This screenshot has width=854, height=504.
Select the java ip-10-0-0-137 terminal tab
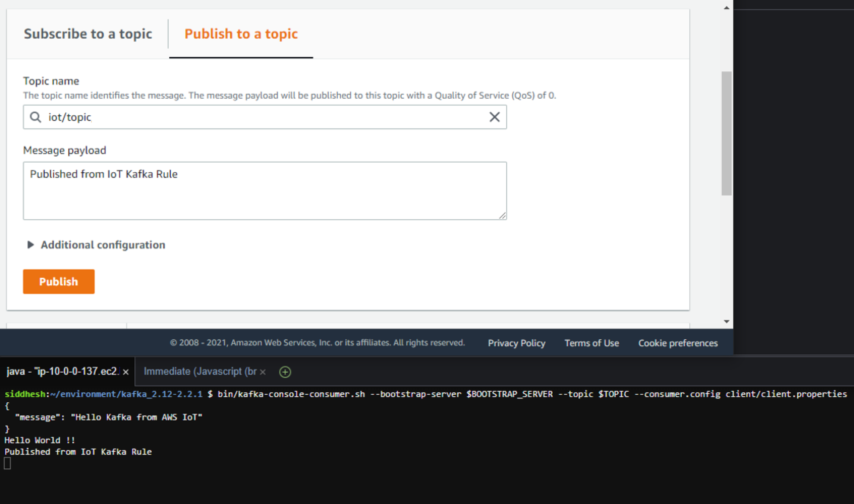point(63,372)
